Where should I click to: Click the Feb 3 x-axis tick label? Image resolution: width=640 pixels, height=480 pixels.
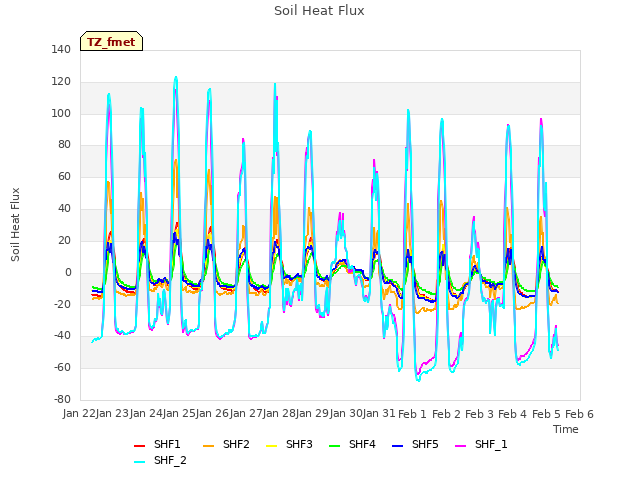[x=479, y=414]
